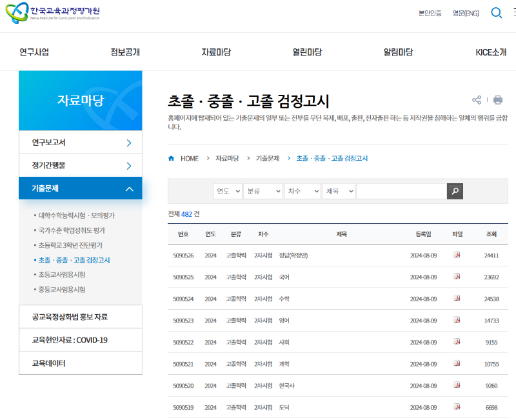
Task: Open the 영어 post title
Action: pos(284,321)
